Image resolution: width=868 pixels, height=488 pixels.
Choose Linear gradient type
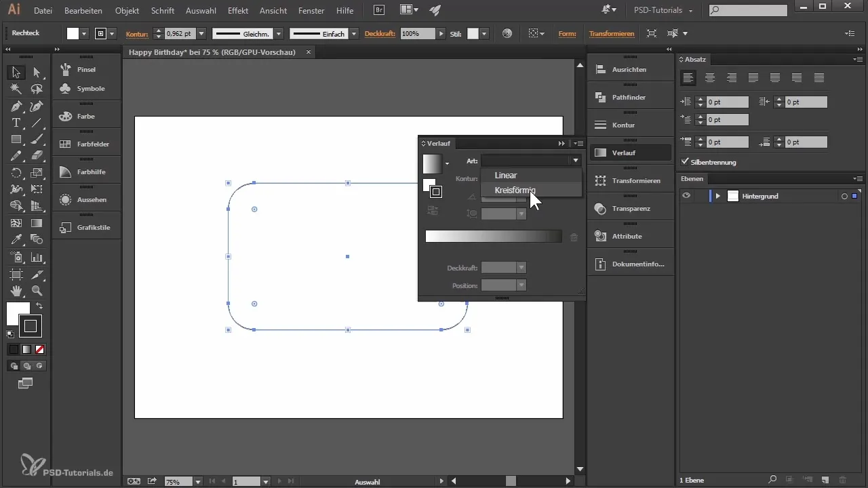click(x=531, y=176)
